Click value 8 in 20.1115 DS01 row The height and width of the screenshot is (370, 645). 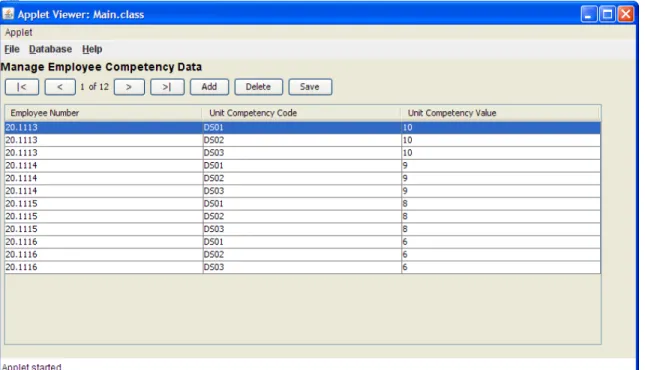(x=501, y=204)
